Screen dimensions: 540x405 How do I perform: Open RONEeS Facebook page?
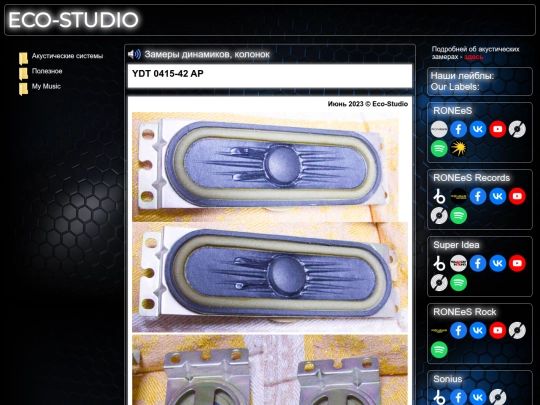pyautogui.click(x=458, y=129)
